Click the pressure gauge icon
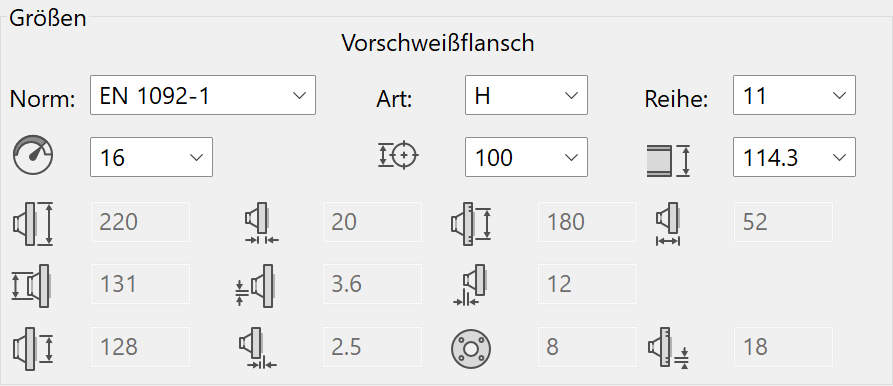The image size is (893, 386). point(33,155)
